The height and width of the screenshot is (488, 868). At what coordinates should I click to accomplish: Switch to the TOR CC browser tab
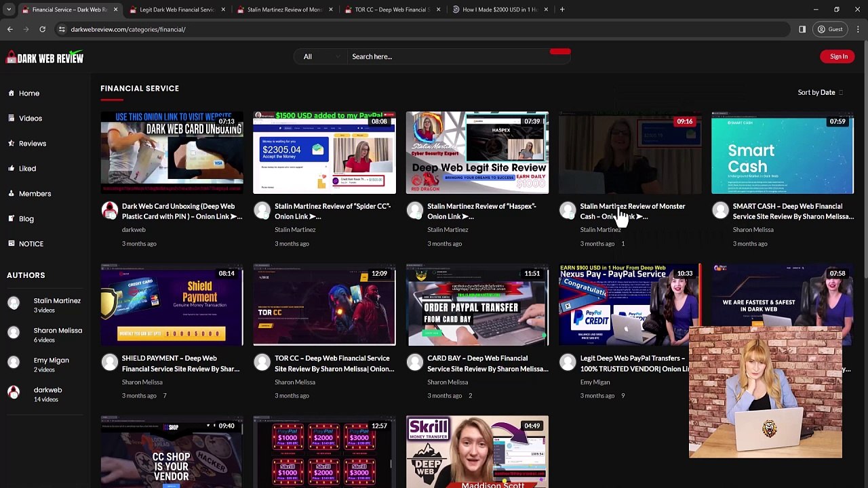(x=392, y=9)
